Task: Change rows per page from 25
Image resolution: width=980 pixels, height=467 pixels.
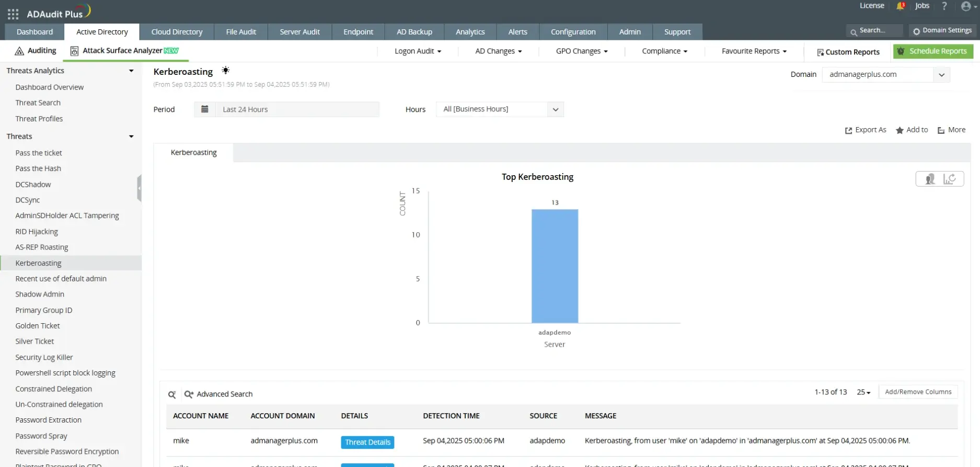Action: [863, 392]
